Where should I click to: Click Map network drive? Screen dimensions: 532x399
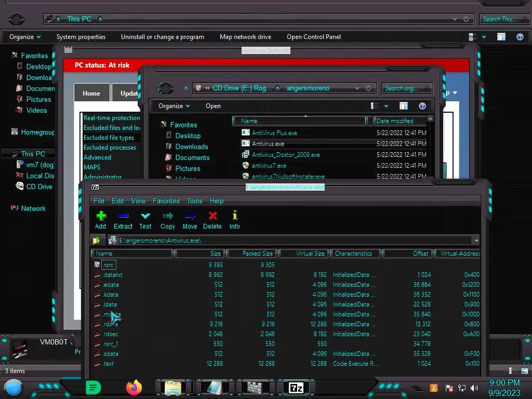coord(245,37)
